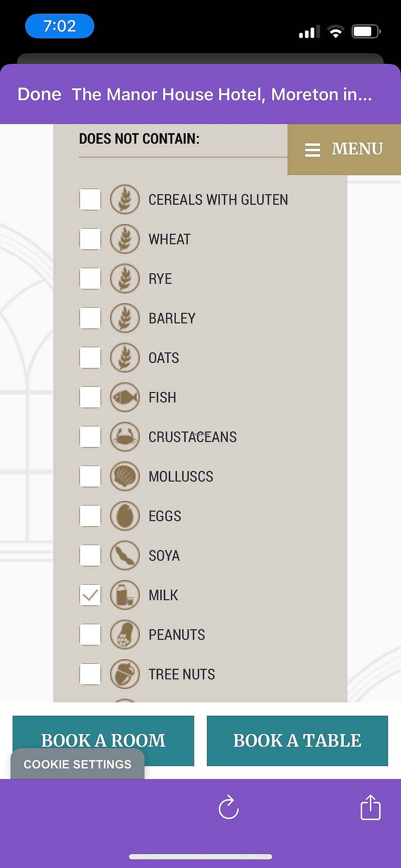This screenshot has height=868, width=401.
Task: Uncheck the Milk checkbox
Action: tap(90, 595)
